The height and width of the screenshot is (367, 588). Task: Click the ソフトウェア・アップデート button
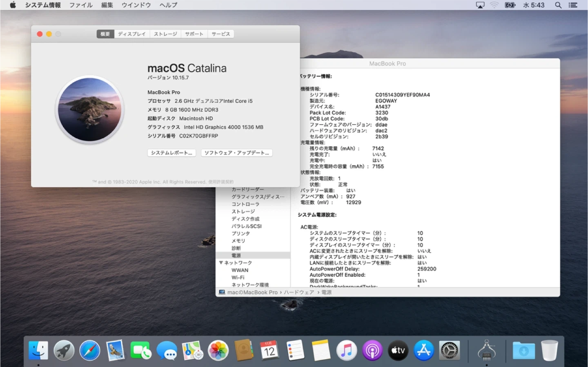tap(236, 153)
